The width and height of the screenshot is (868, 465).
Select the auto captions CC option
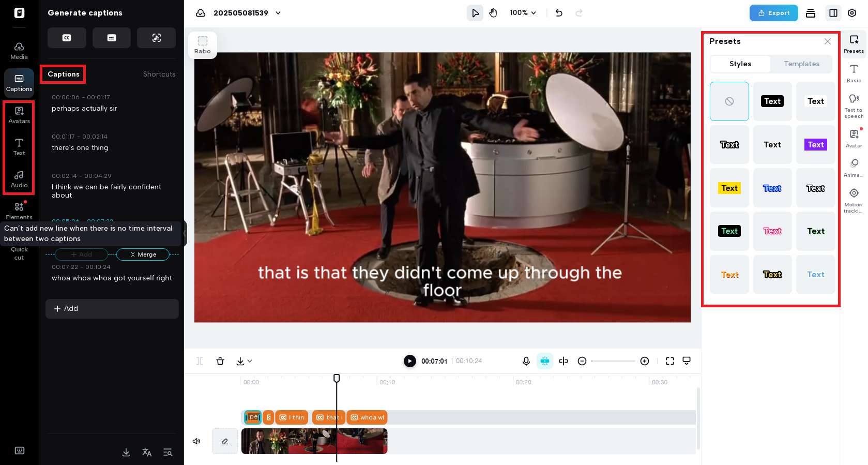tap(67, 38)
